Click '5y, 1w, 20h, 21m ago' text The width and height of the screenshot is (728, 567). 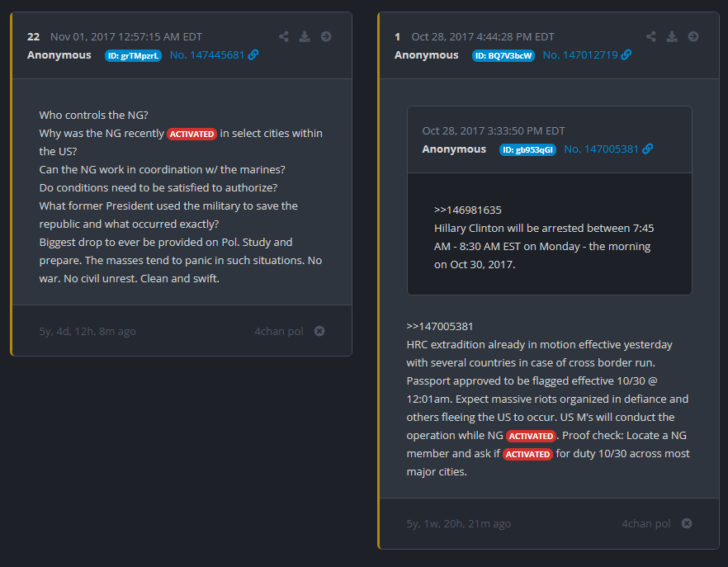pyautogui.click(x=459, y=523)
